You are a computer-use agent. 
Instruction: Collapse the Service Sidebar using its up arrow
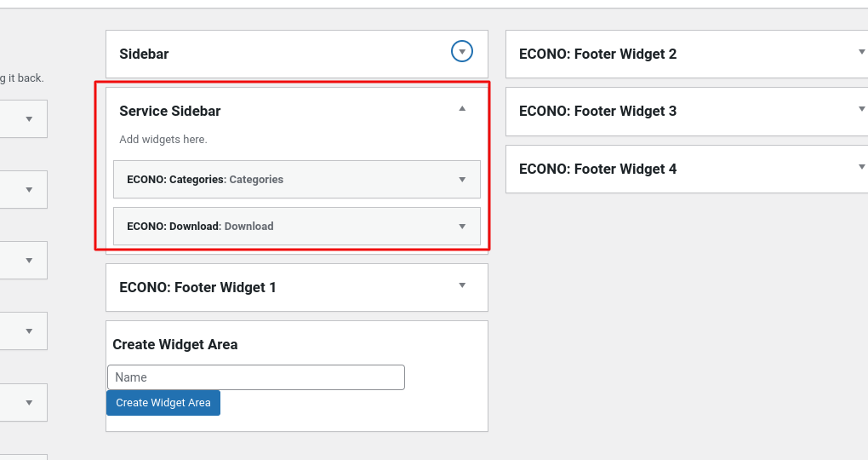[x=462, y=109]
